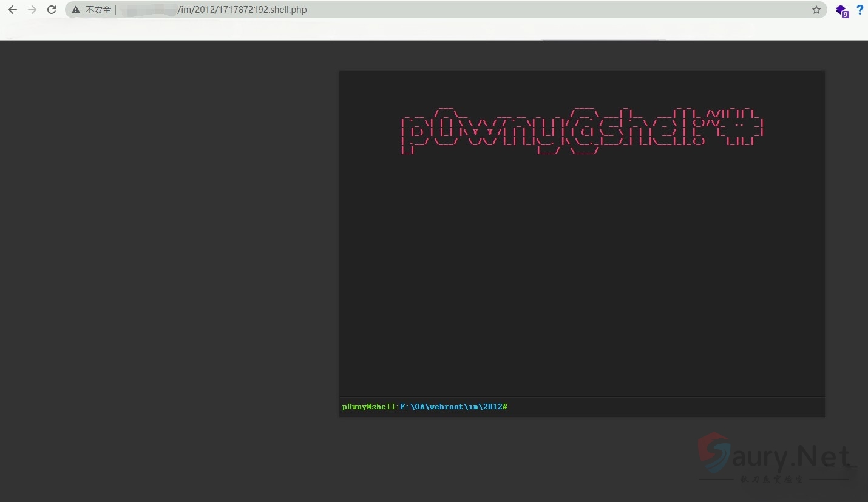Select the shell.php URL in address bar
This screenshot has height=502, width=868.
pos(242,10)
